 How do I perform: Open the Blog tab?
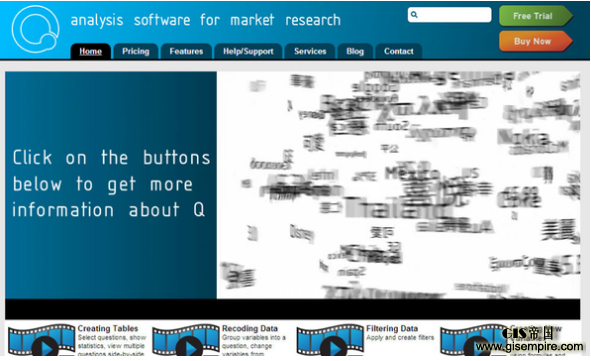pyautogui.click(x=355, y=51)
